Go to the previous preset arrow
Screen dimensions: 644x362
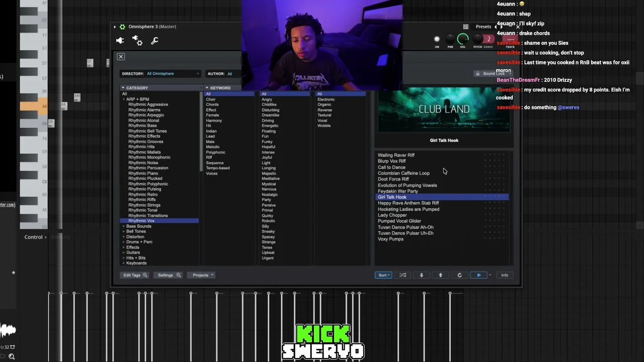point(496,27)
